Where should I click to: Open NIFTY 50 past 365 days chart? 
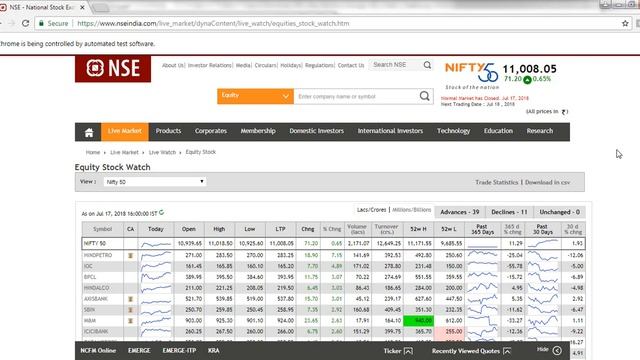482,244
